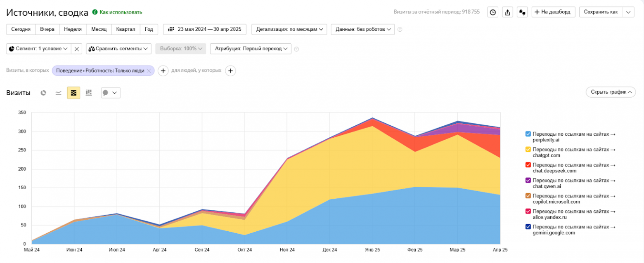Expand the Данные: без роботов dropdown
This screenshot has height=263, width=644.
click(362, 29)
